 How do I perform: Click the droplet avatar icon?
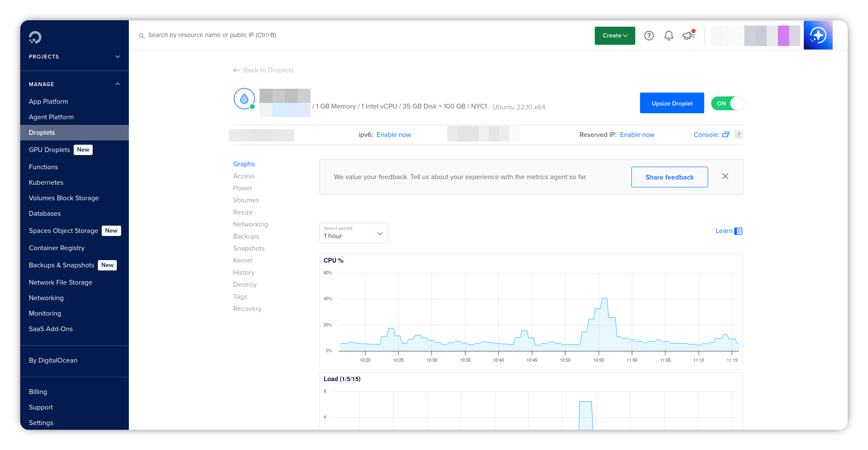[244, 99]
